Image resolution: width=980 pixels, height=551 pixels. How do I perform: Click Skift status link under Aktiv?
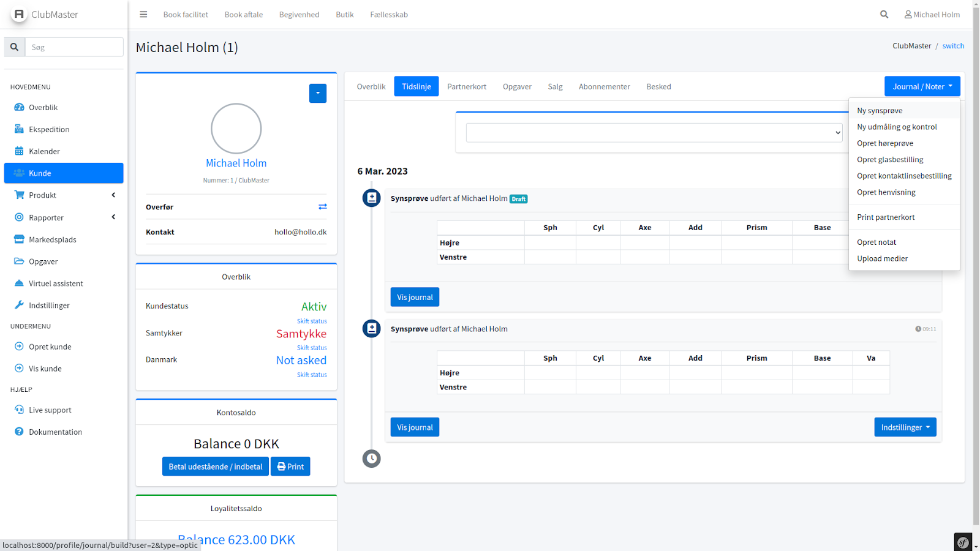pyautogui.click(x=312, y=321)
